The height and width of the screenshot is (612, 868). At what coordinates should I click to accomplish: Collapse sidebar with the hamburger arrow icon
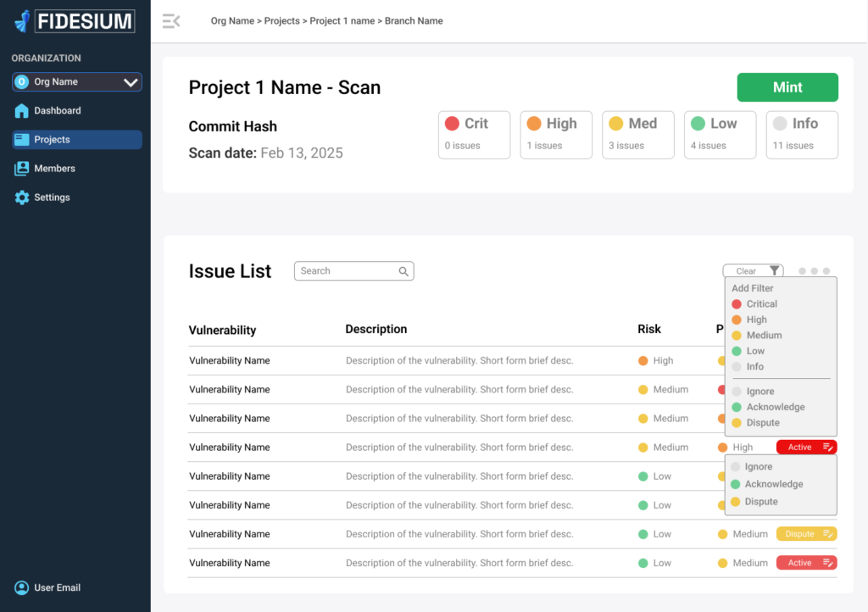coord(171,21)
